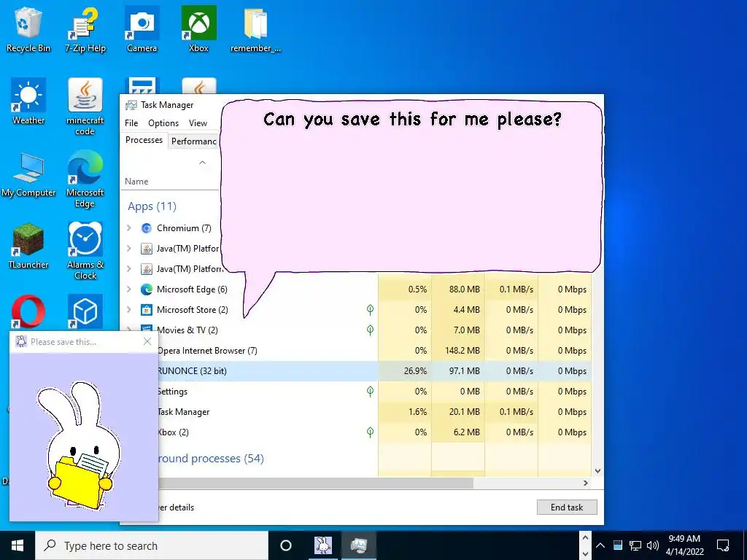This screenshot has width=747, height=560.
Task: Click the Task Manager taskbar icon
Action: 359,545
